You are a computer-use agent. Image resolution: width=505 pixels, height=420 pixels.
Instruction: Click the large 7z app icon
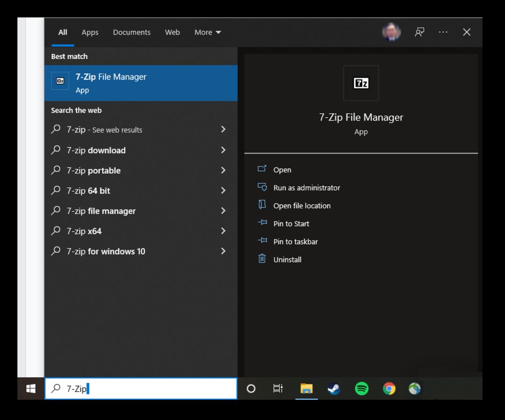(361, 83)
